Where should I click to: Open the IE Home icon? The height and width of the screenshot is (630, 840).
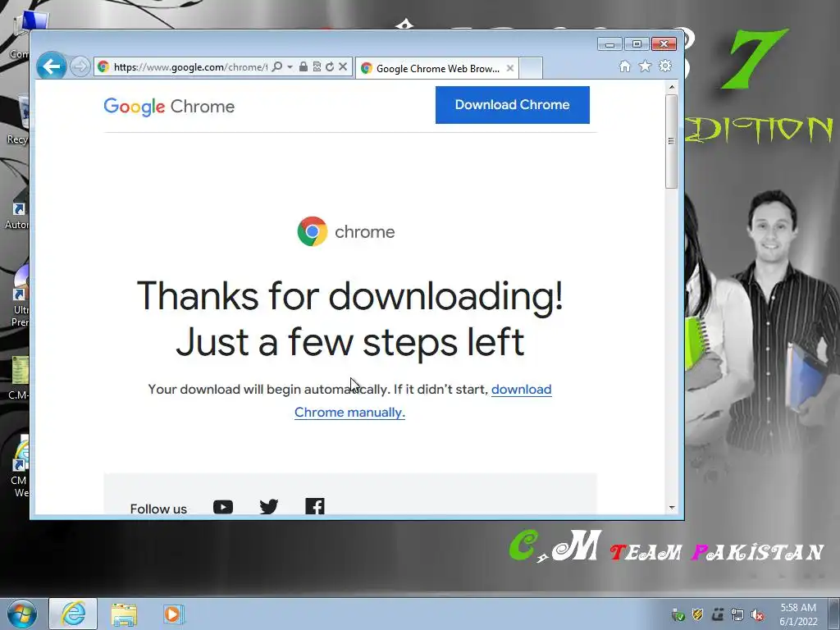coord(624,66)
